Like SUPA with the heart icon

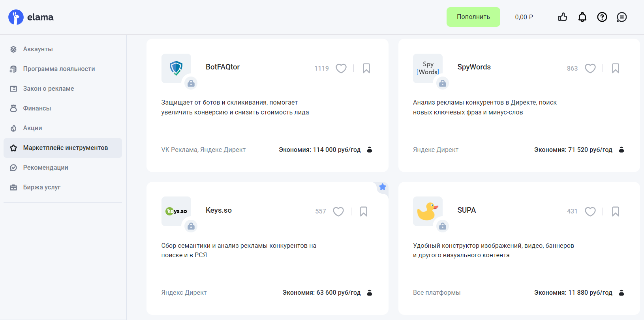pyautogui.click(x=590, y=211)
